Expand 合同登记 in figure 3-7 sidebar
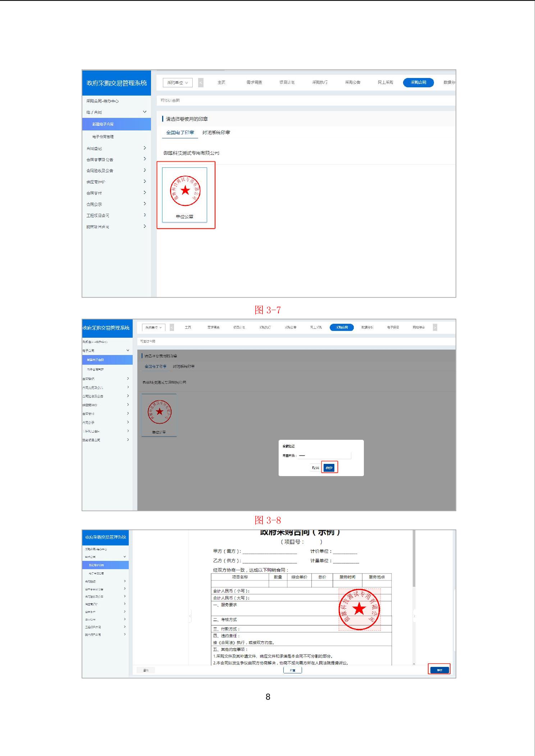The width and height of the screenshot is (535, 756). [145, 148]
